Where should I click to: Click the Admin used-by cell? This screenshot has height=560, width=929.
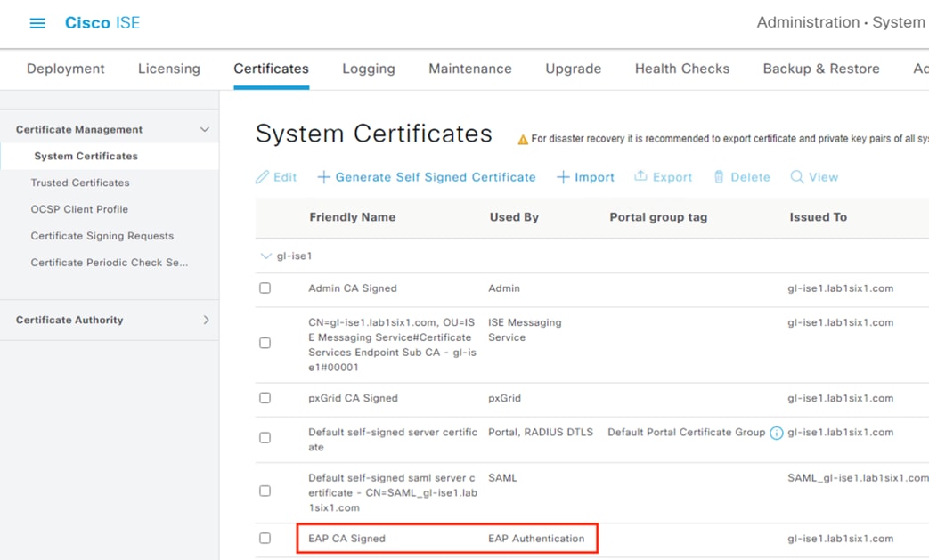tap(504, 288)
